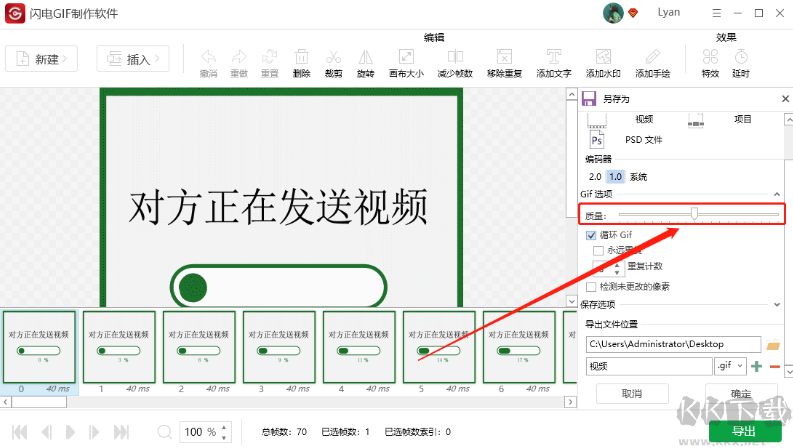The height and width of the screenshot is (448, 793).
Task: Click the delay (延时) icon
Action: (x=741, y=60)
